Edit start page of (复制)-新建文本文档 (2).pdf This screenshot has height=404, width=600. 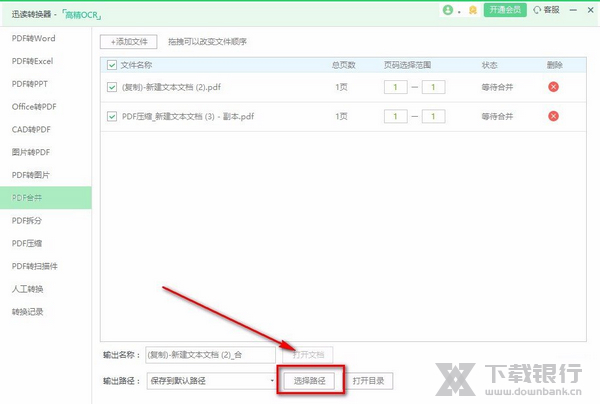[x=396, y=87]
